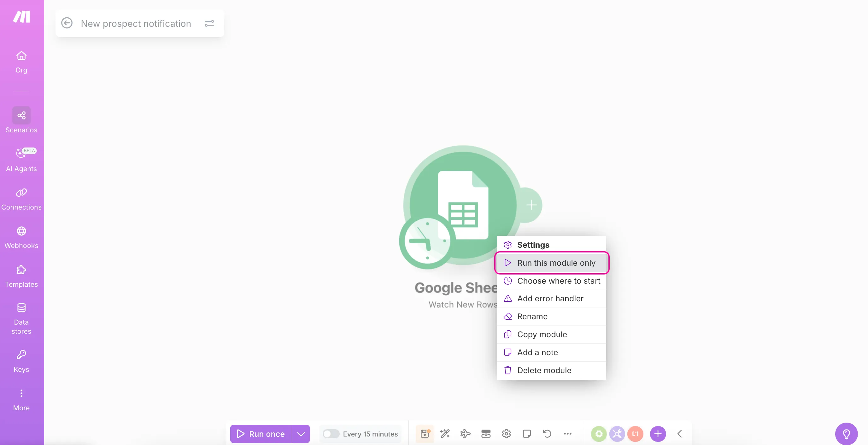Collapse the favorites bar with the chevron

[x=680, y=434]
